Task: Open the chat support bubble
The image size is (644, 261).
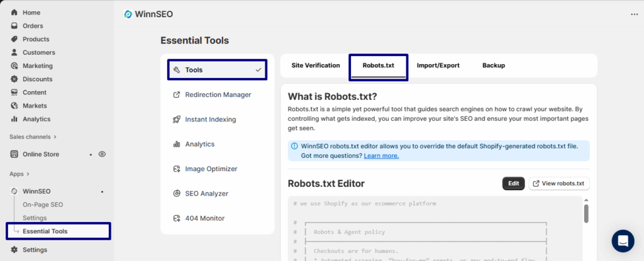Action: [623, 241]
